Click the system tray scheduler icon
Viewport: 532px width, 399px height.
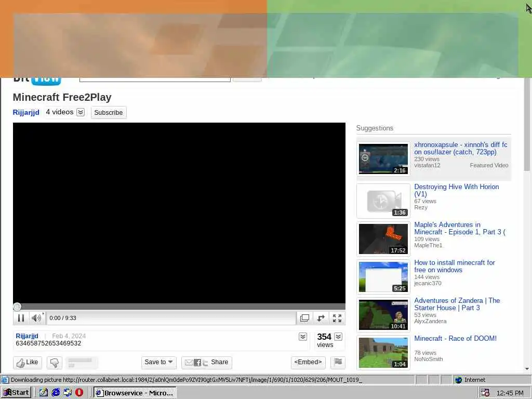(485, 393)
